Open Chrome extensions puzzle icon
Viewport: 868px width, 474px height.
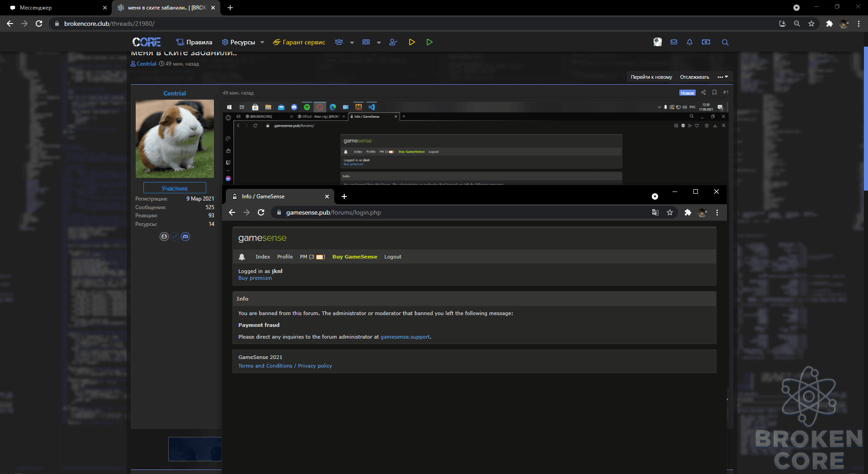[x=829, y=24]
